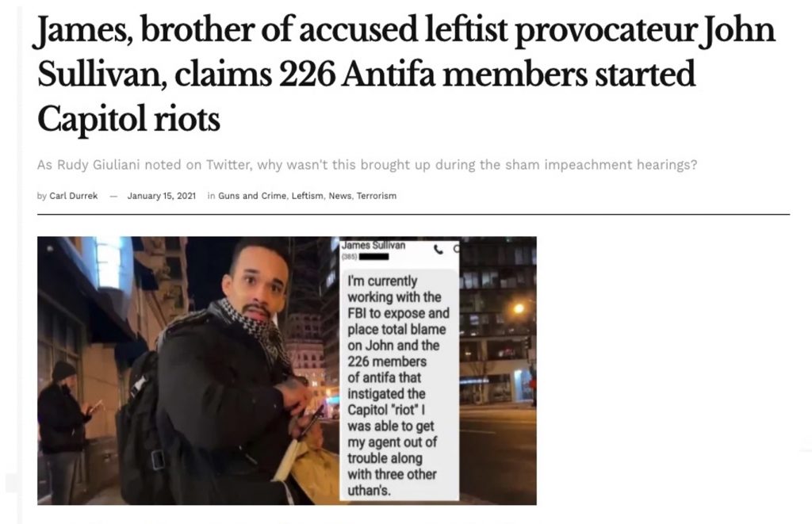Select the News category link
Screen dimensions: 812x524
(x=340, y=196)
